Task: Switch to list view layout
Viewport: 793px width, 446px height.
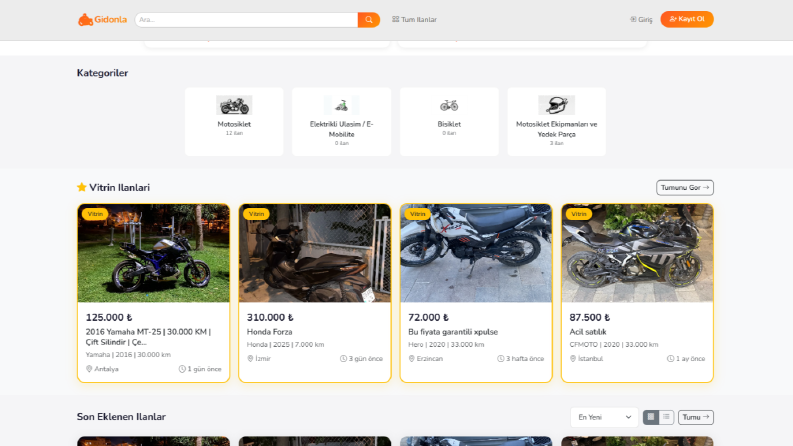Action: (x=666, y=417)
